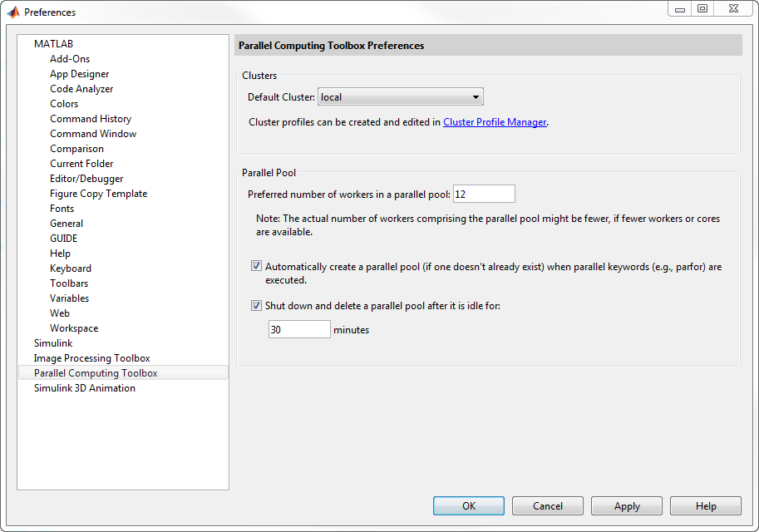The height and width of the screenshot is (532, 759).
Task: Go to Command Window preferences
Action: [93, 134]
